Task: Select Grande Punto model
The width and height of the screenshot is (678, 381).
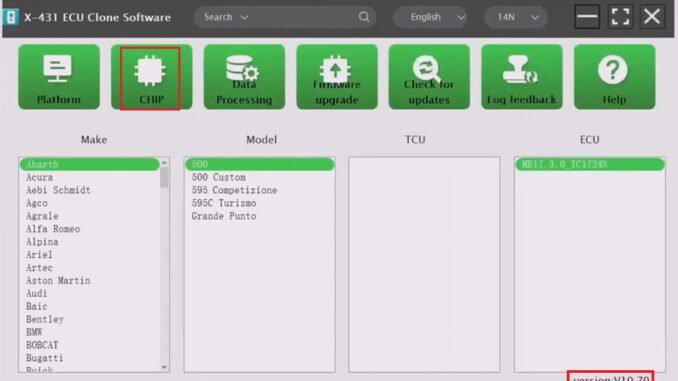Action: point(259,216)
